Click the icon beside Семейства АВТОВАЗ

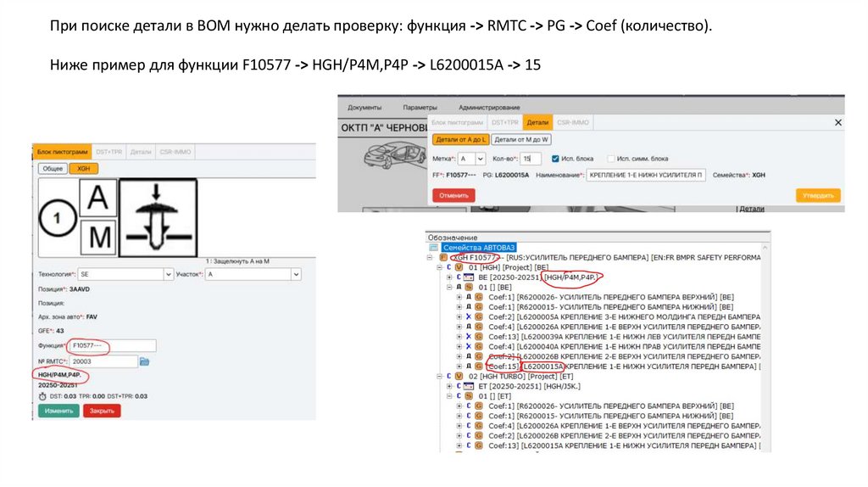pyautogui.click(x=433, y=248)
